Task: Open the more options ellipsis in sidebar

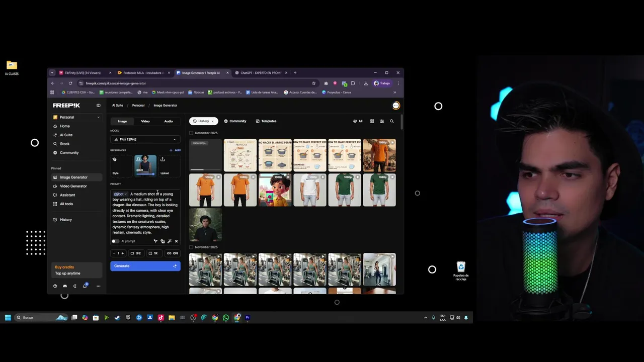Action: 98,286
